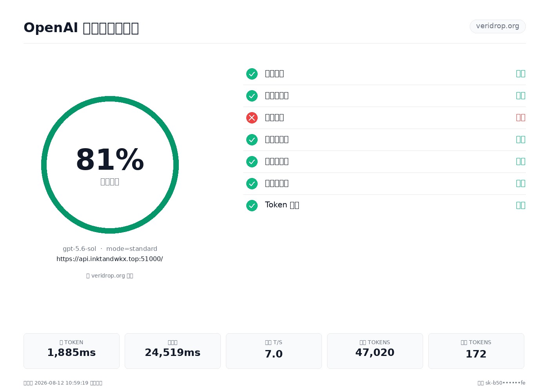Click the check icon directly above the Token row's icon
The image size is (549, 392).
pos(252,183)
